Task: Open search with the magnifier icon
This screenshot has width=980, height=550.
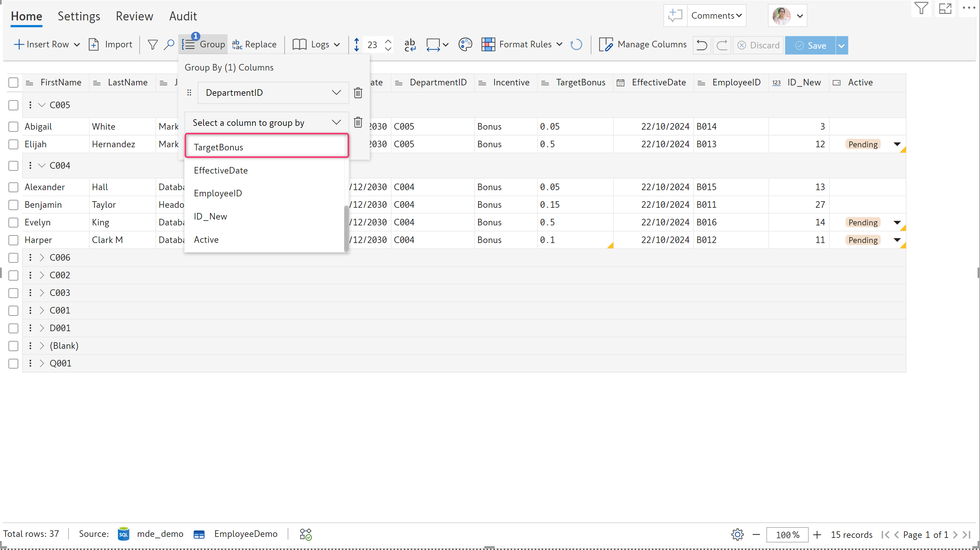Action: 169,45
